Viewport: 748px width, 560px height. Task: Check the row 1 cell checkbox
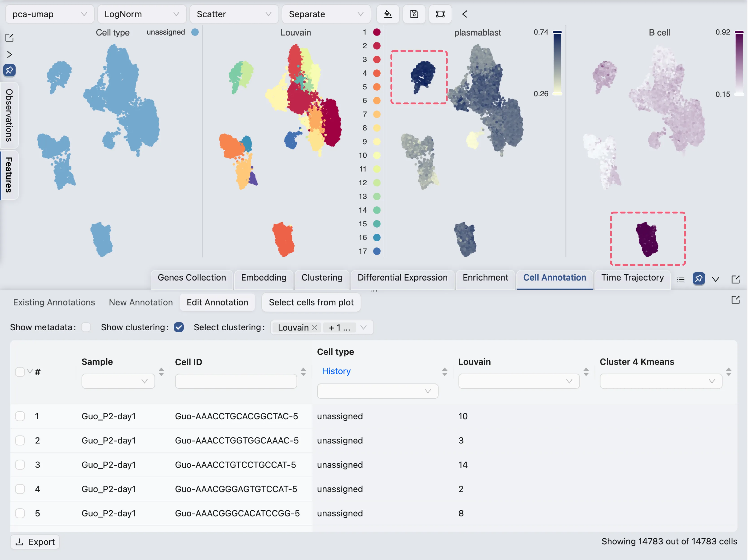coord(20,416)
